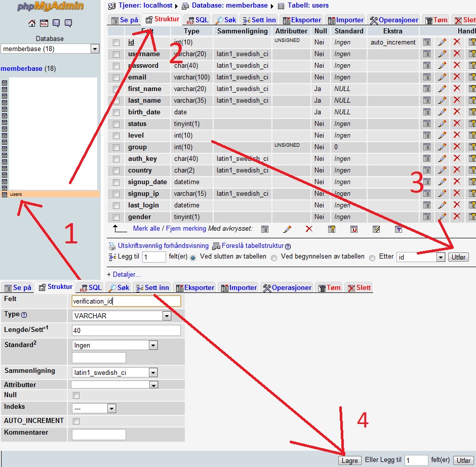Browse values icon for auth_key row
Image resolution: width=476 pixels, height=467 pixels.
tap(426, 158)
